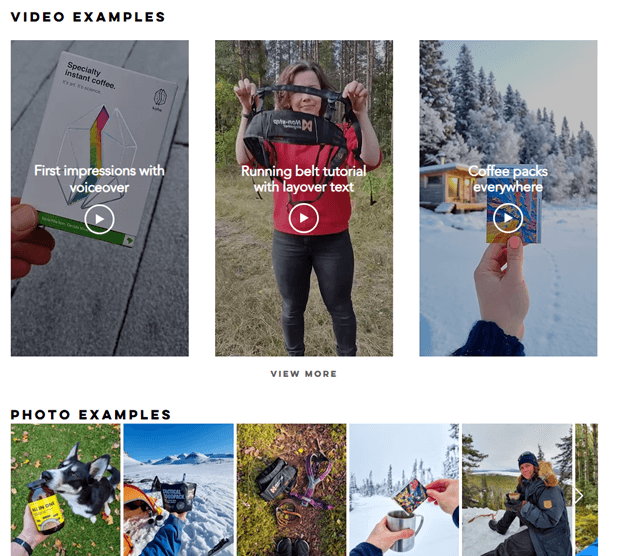
Task: Click the VIDEO EXAMPLES heading
Action: (88, 17)
